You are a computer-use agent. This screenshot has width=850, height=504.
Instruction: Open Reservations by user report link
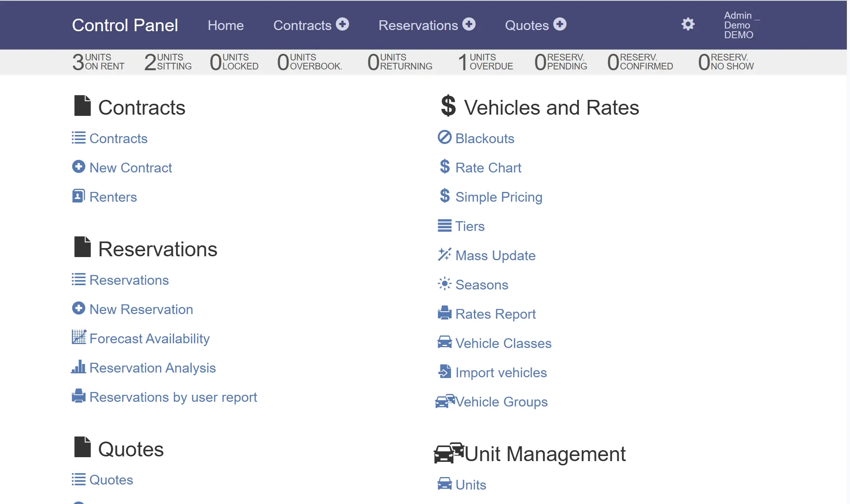click(x=173, y=397)
